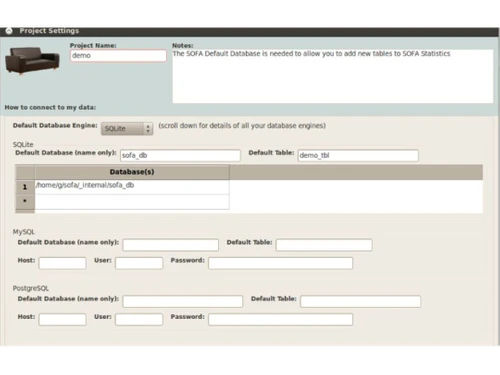Click the Project Settings window title text

click(49, 31)
